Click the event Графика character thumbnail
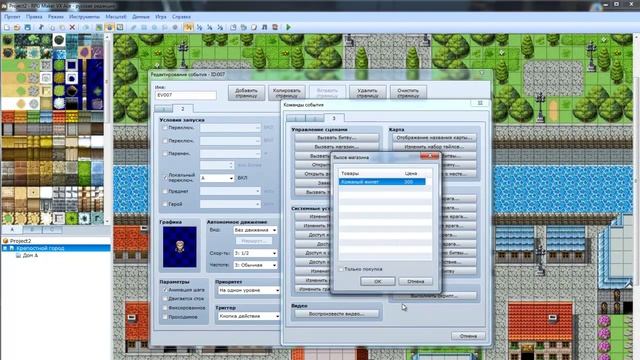The image size is (640, 360). click(x=180, y=247)
